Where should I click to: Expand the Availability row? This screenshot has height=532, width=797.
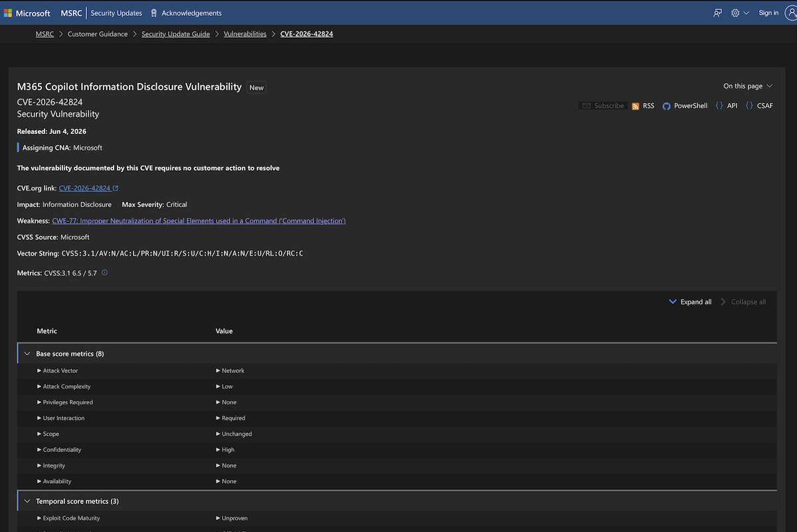tap(54, 482)
